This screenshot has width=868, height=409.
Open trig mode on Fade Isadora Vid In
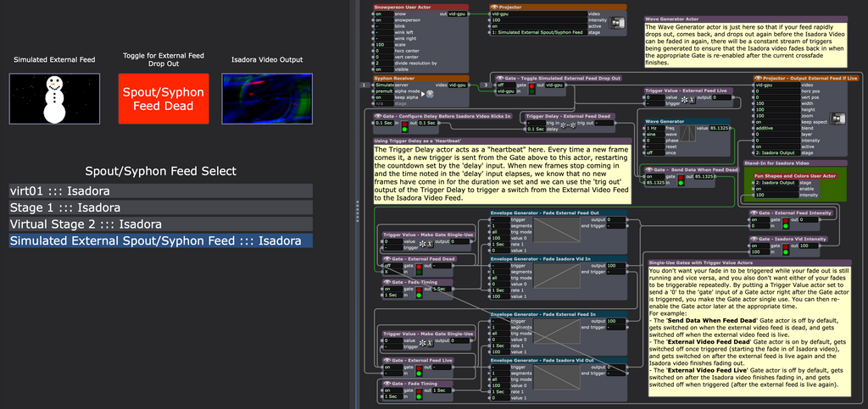(501, 278)
